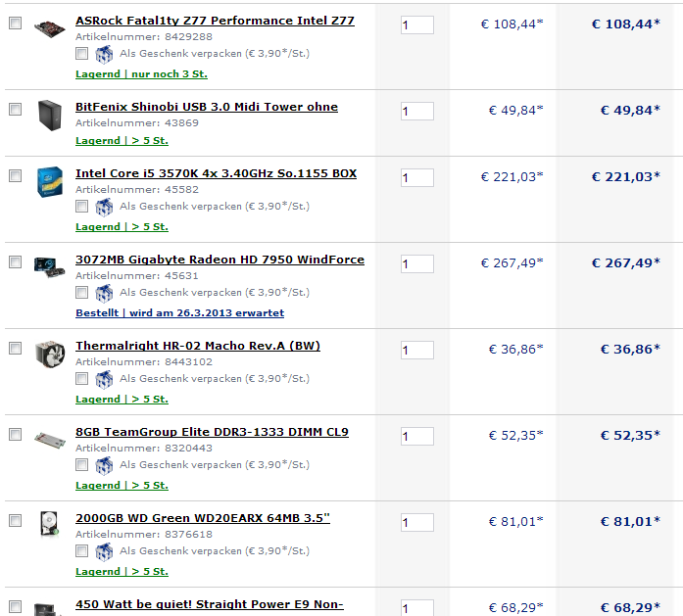683x616 pixels.
Task: Click quantity field for 2000GB WD Green
Action: coord(417,522)
